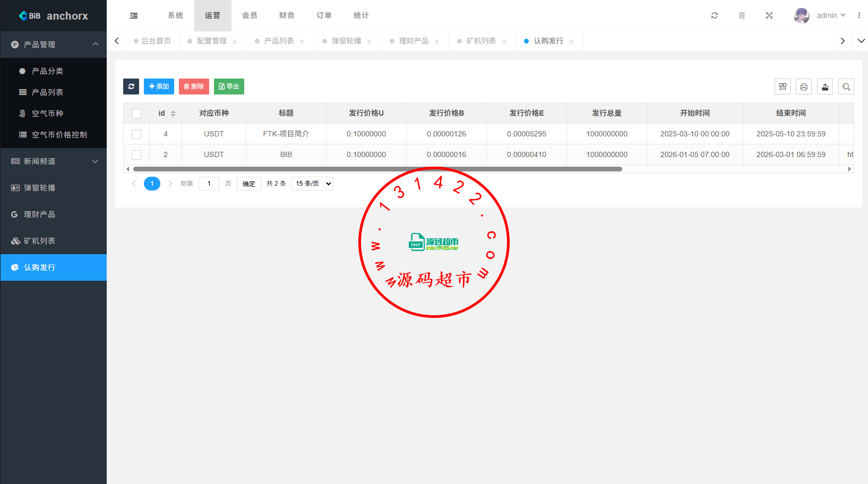Click the 添加 button to add entry
This screenshot has height=484, width=868.
point(159,86)
